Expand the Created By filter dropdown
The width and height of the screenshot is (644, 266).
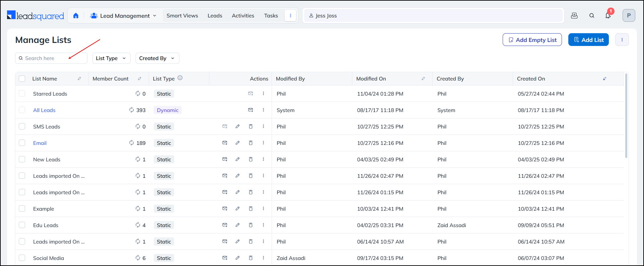(157, 58)
